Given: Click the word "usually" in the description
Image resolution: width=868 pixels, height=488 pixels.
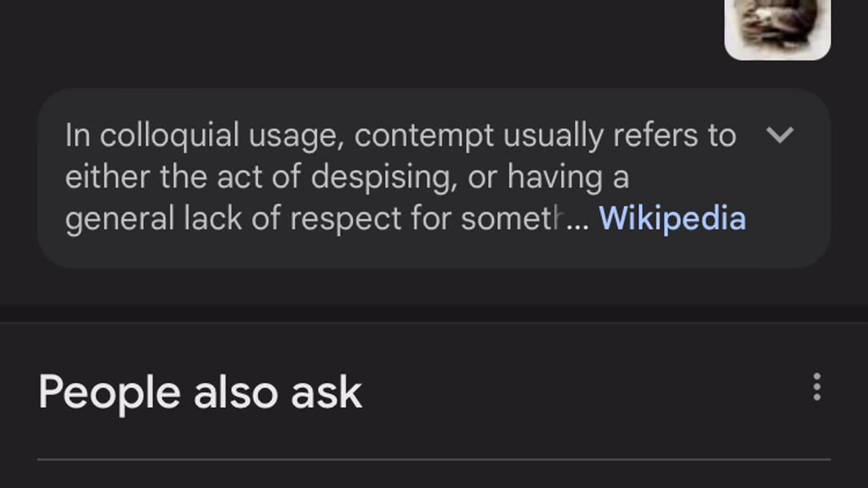Looking at the screenshot, I should [553, 136].
